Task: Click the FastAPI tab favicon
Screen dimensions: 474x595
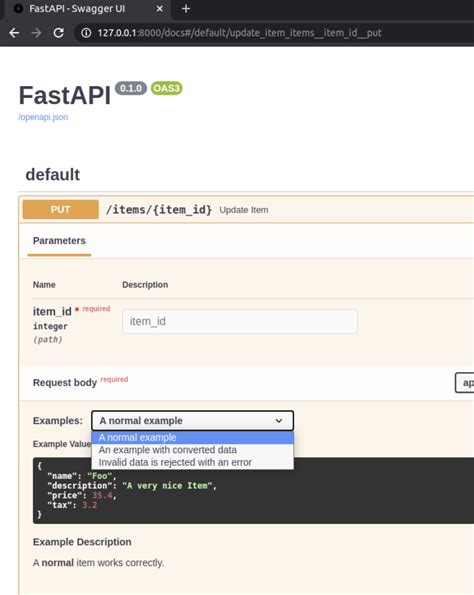Action: coord(18,8)
